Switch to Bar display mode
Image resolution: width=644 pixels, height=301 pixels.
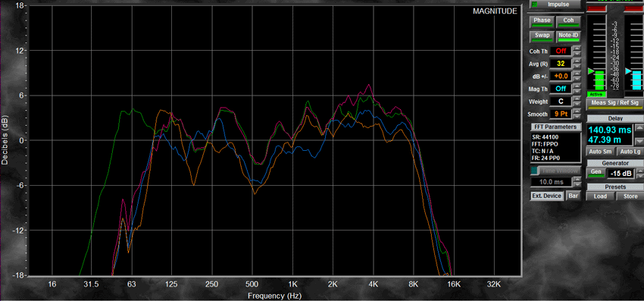coord(574,196)
